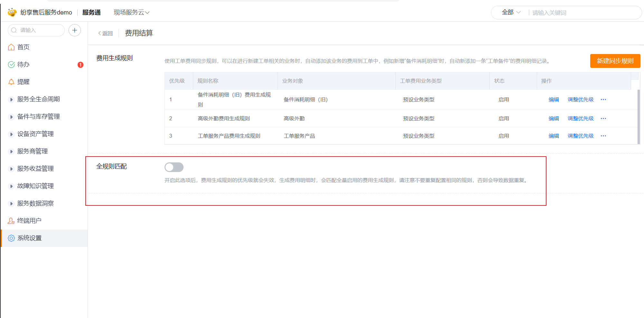Click the red badge on 待办
The image size is (644, 318).
tap(80, 65)
